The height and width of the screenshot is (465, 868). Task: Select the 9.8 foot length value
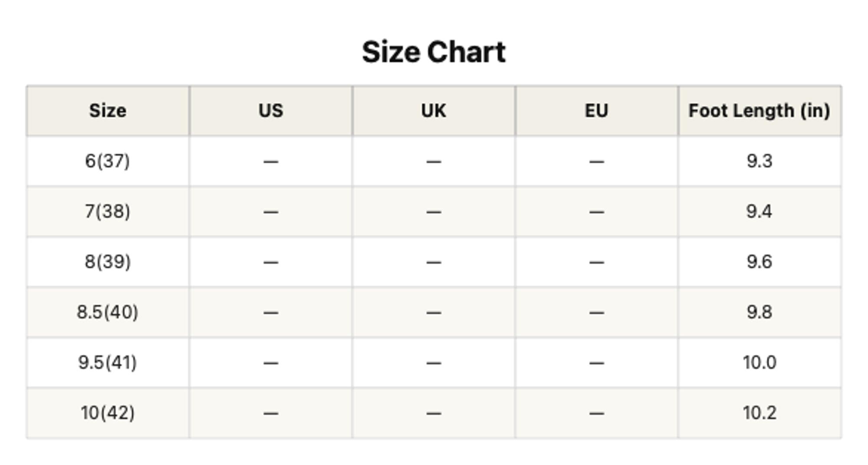coord(759,312)
